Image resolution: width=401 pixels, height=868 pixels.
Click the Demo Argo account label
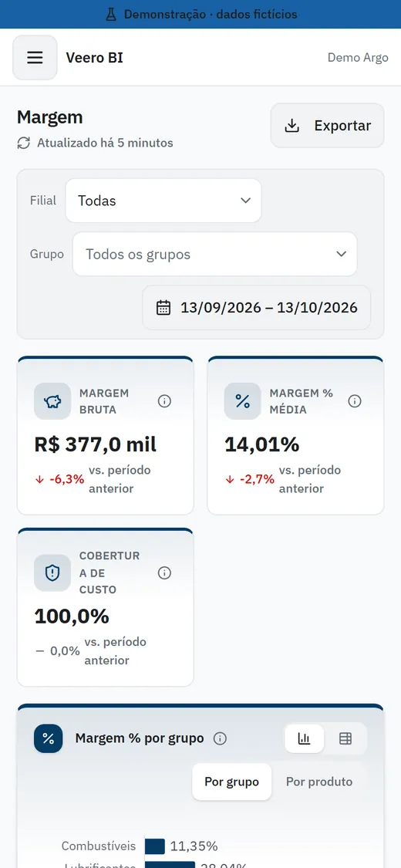(358, 58)
